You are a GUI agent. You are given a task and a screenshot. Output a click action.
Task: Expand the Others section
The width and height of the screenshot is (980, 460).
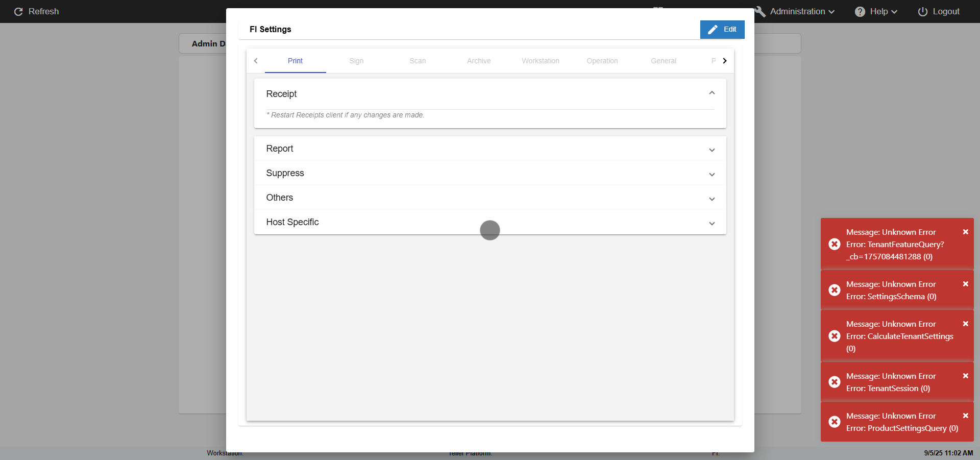pos(490,198)
